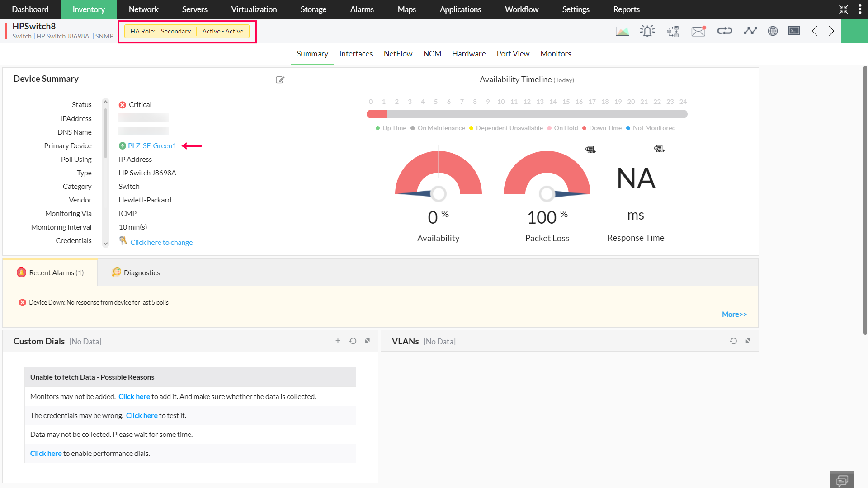The height and width of the screenshot is (488, 868).
Task: Launch the terminal console icon
Action: click(794, 31)
